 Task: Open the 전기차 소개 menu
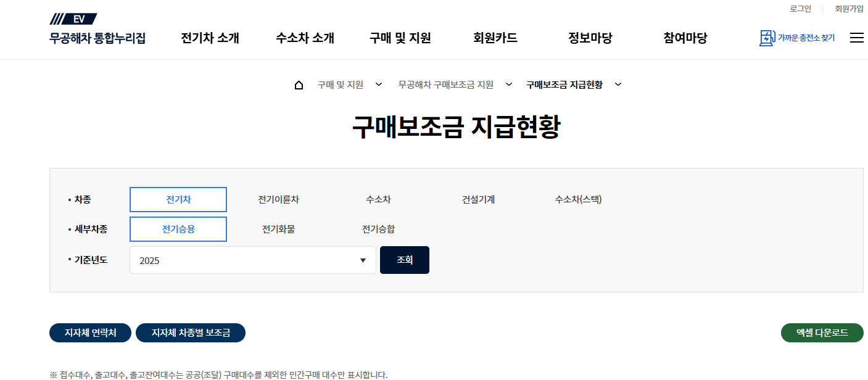pyautogui.click(x=209, y=38)
